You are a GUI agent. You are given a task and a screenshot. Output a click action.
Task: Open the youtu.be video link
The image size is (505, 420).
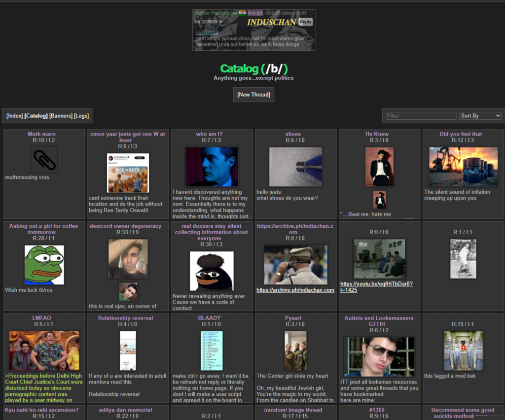point(376,287)
